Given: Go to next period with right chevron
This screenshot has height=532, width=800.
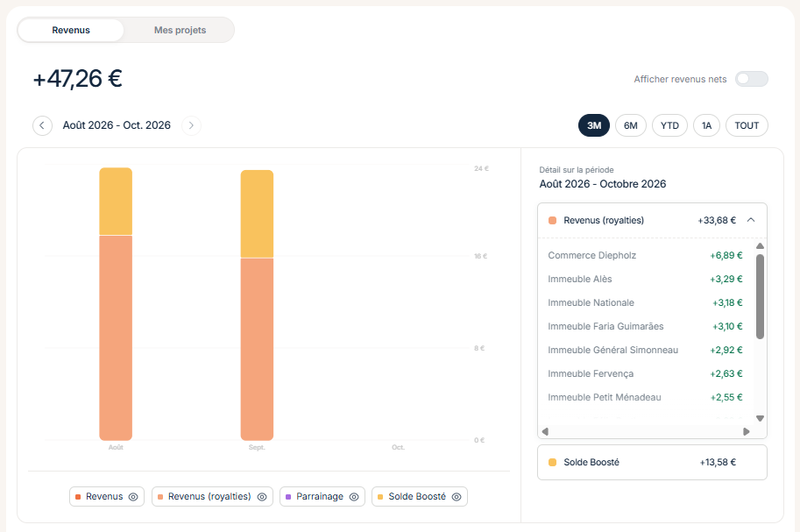Looking at the screenshot, I should coord(191,125).
